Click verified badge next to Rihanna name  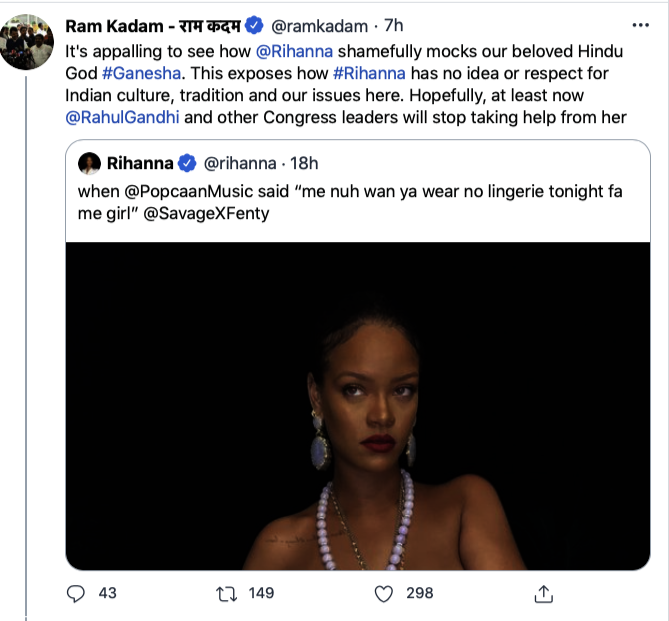[x=186, y=163]
